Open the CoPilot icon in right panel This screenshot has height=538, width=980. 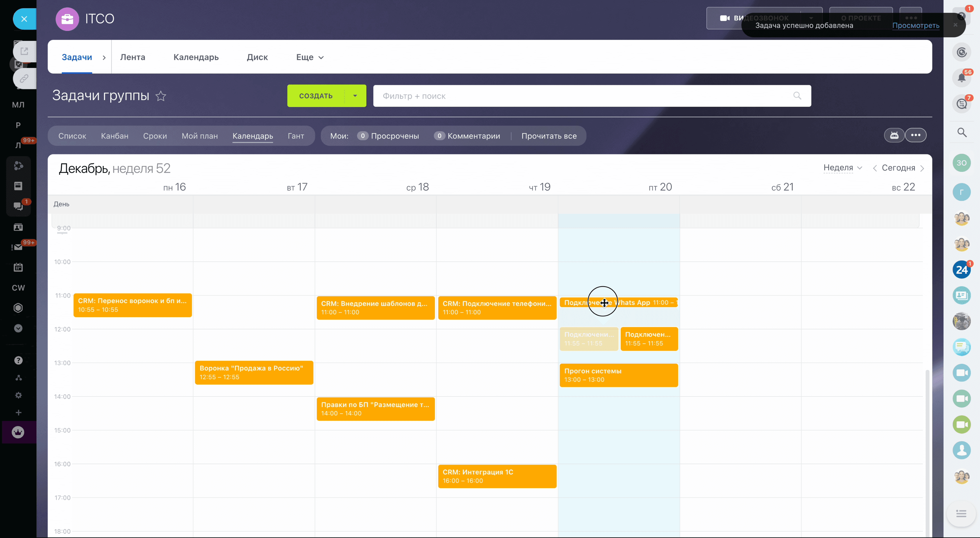pos(961,53)
